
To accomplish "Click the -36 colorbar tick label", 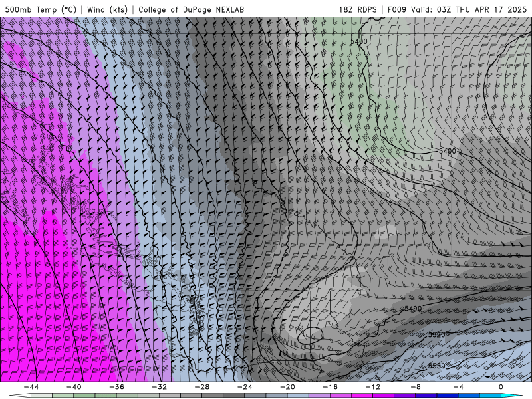I will [117, 387].
